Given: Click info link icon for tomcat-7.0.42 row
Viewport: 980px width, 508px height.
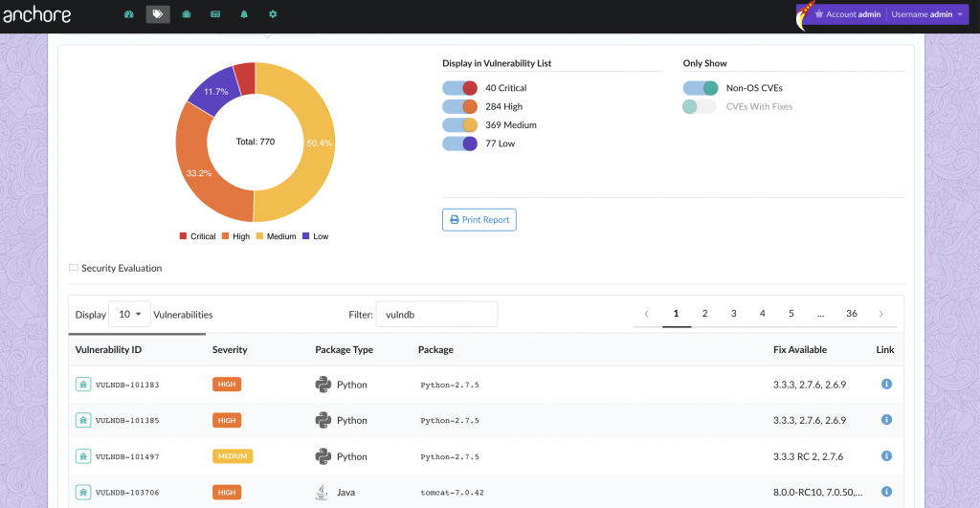Looking at the screenshot, I should [x=886, y=492].
